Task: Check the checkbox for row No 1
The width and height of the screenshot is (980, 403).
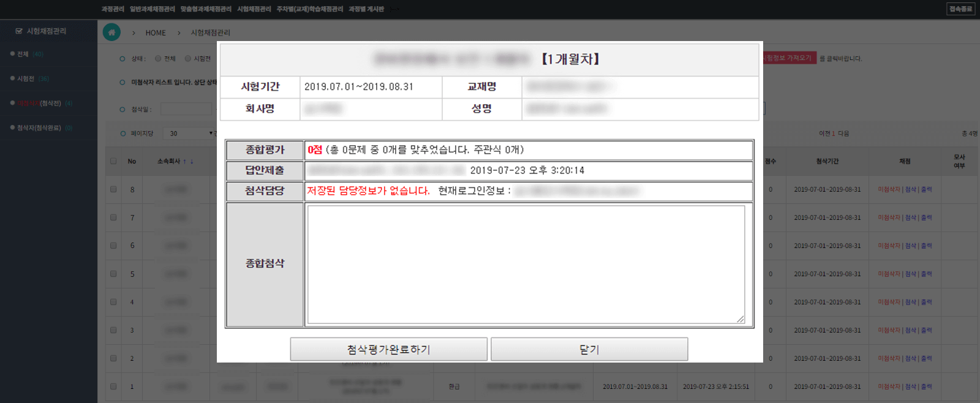Action: pyautogui.click(x=113, y=386)
